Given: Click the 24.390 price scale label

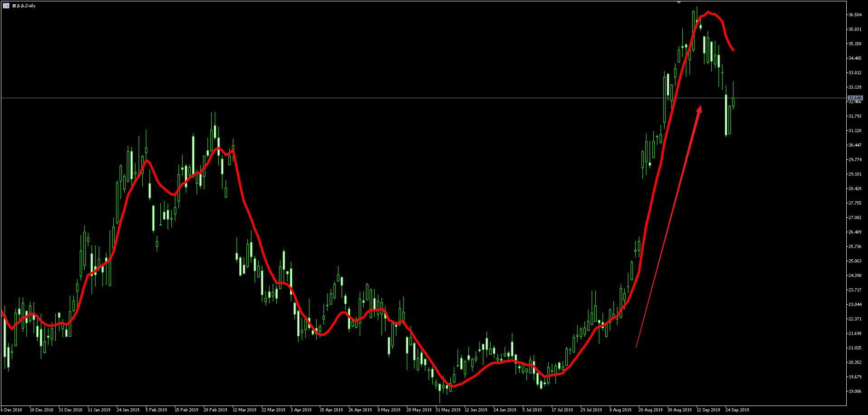Looking at the screenshot, I should coord(855,276).
